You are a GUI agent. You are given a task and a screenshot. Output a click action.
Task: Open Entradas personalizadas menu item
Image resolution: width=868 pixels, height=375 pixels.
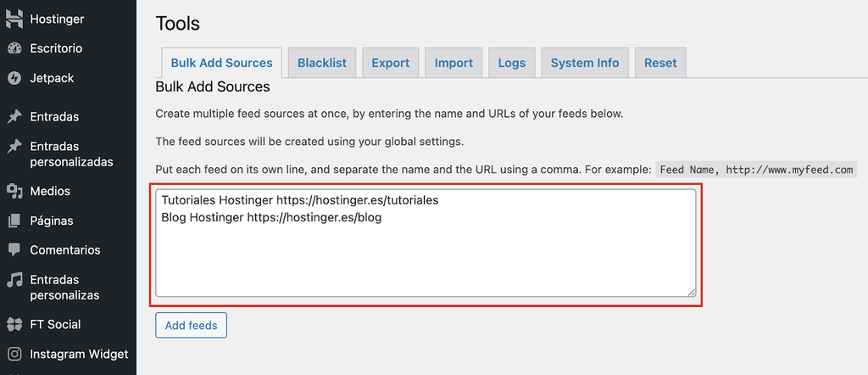point(71,154)
